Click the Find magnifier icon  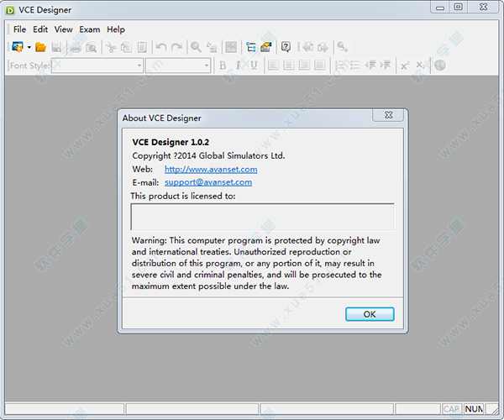tap(196, 47)
